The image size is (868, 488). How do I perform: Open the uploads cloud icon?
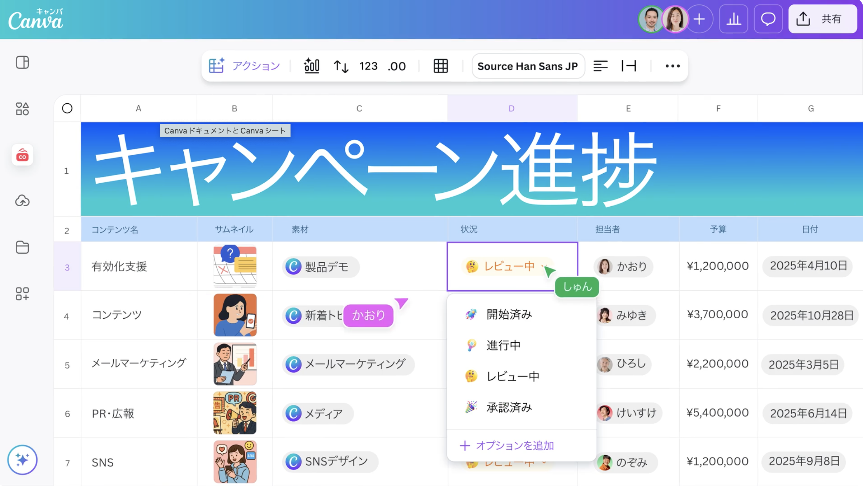tap(22, 201)
